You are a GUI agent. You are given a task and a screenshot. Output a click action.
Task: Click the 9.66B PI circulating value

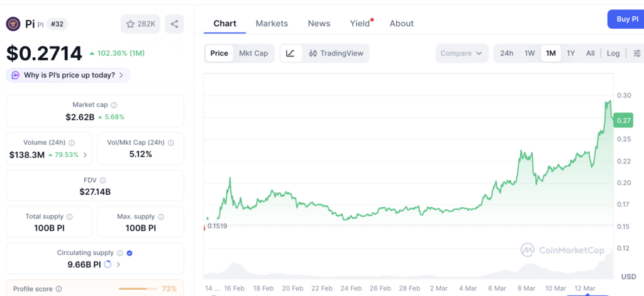(84, 265)
